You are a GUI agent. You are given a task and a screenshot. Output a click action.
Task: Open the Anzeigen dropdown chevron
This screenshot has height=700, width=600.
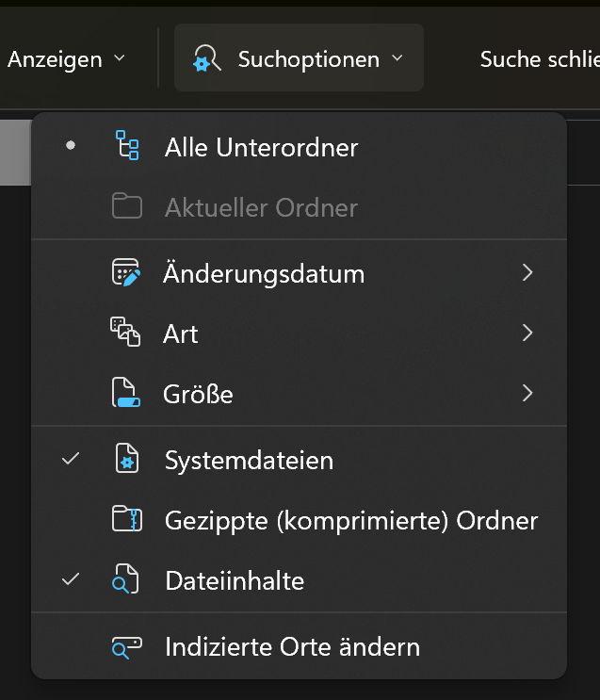click(120, 58)
